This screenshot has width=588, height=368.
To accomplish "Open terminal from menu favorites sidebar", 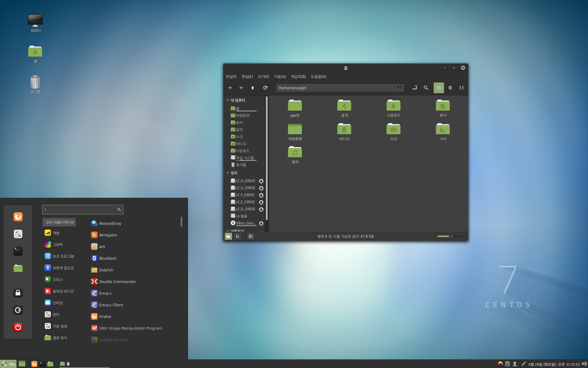I will (18, 251).
